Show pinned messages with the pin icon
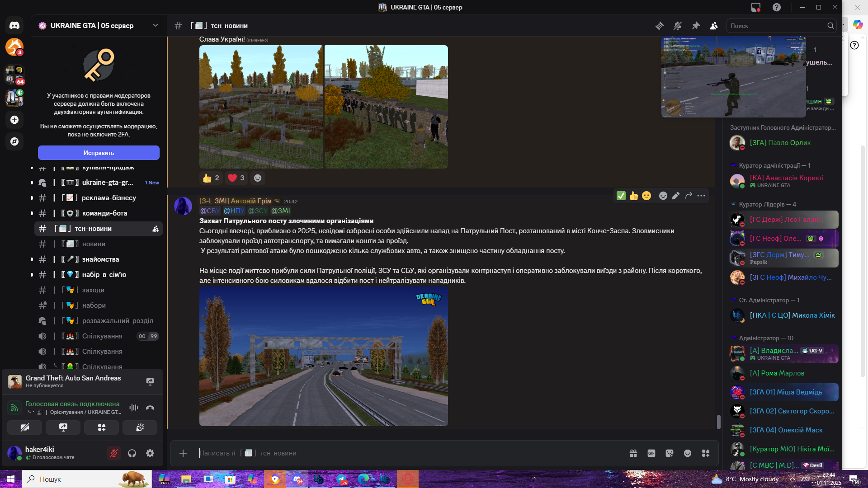The image size is (868, 488). (x=696, y=26)
